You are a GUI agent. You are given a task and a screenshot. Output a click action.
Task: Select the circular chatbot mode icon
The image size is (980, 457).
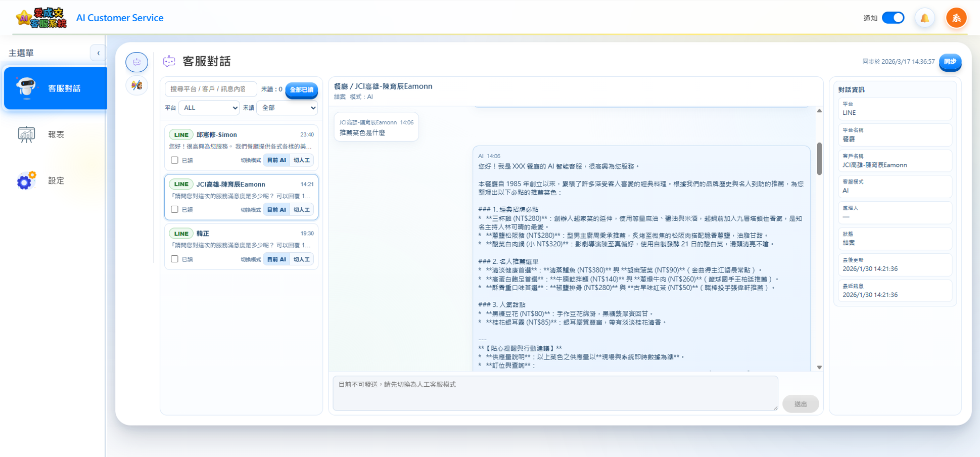[x=136, y=62]
